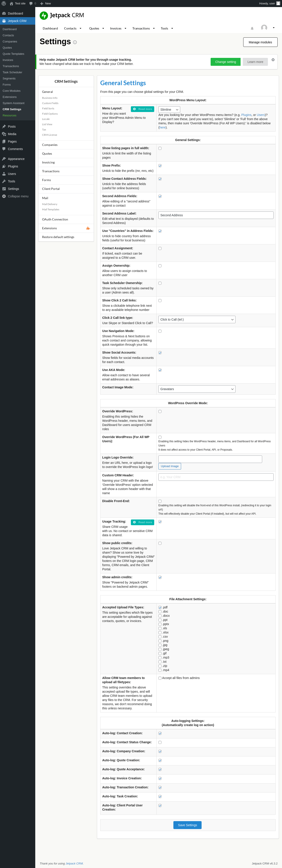Image resolution: width=282 pixels, height=868 pixels.
Task: Open the Menu Layout Slimline dropdown
Action: (169, 110)
